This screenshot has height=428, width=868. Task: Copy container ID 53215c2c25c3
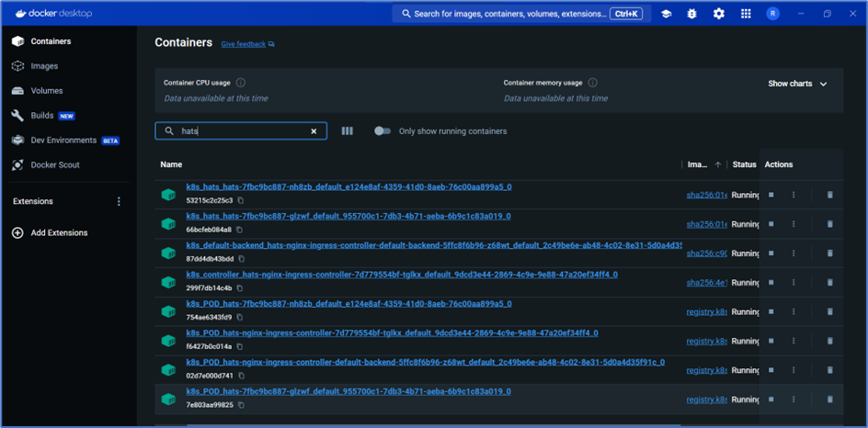point(241,200)
